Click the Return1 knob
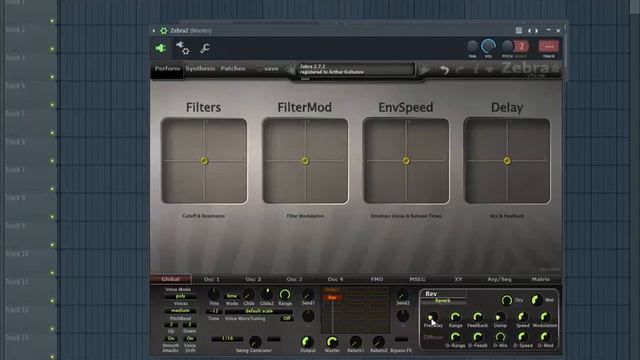Image resolution: width=640 pixels, height=360 pixels. [x=356, y=342]
